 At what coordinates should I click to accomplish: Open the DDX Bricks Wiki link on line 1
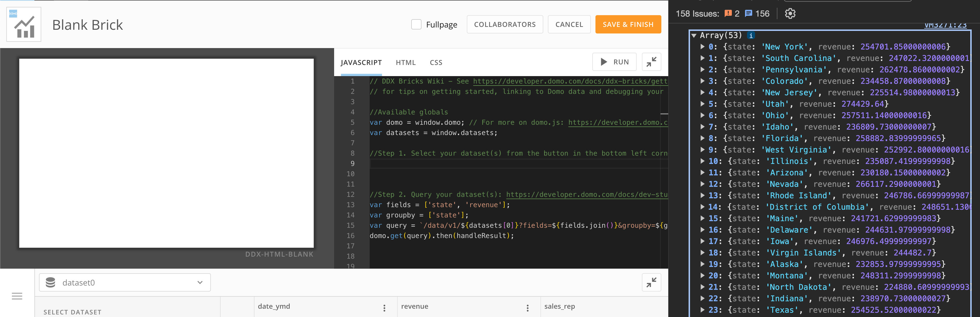[x=570, y=81]
